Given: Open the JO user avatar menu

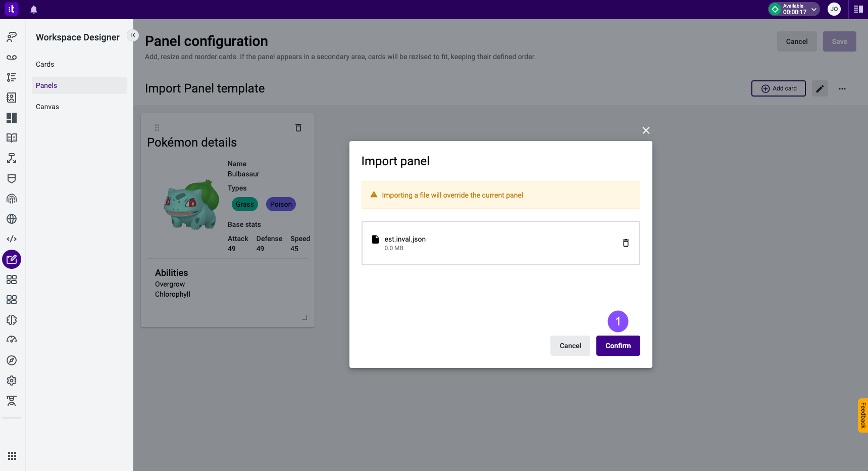Looking at the screenshot, I should (x=834, y=9).
